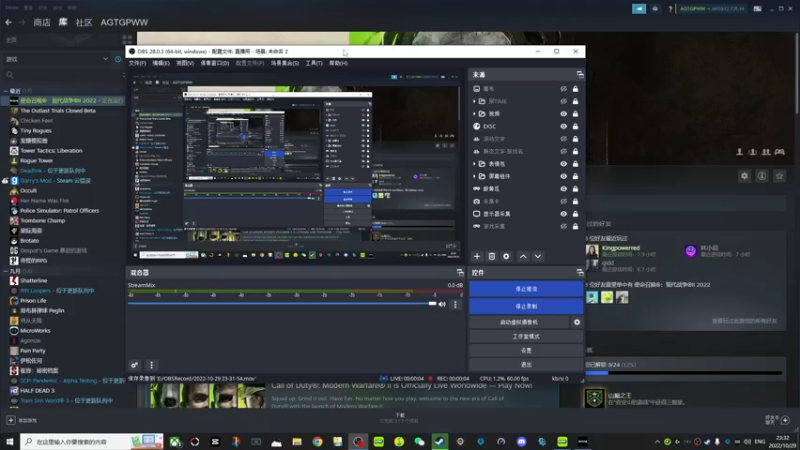The width and height of the screenshot is (800, 450).
Task: Enable 工作室模式 studio mode
Action: point(526,336)
